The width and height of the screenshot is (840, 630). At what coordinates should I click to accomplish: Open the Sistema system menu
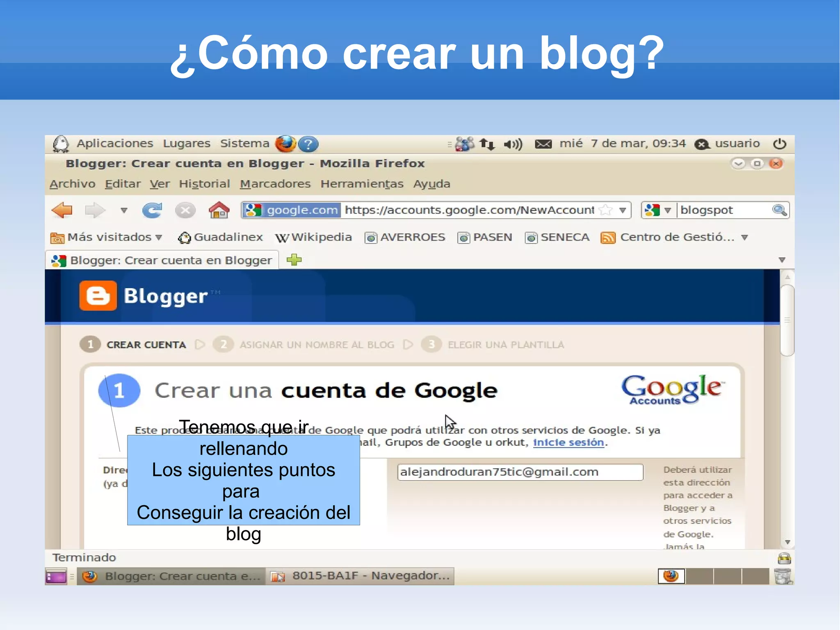(x=244, y=143)
